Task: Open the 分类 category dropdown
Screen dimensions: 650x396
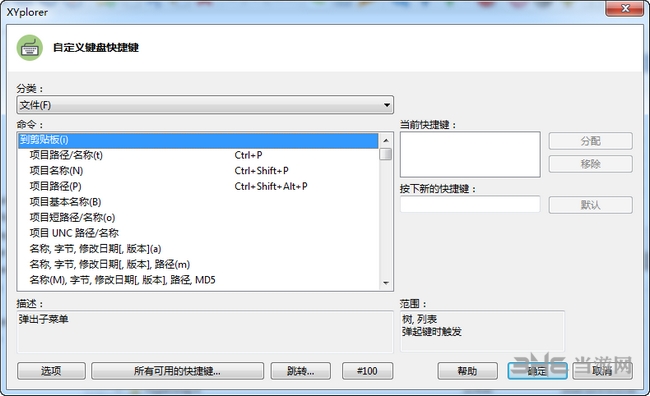Action: coord(205,105)
